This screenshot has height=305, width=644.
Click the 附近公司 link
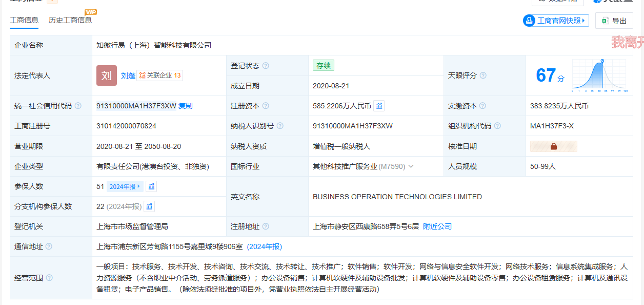click(x=437, y=226)
